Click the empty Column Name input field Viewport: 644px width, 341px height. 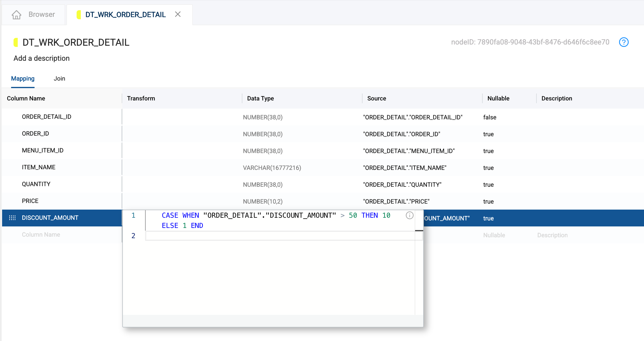point(41,235)
